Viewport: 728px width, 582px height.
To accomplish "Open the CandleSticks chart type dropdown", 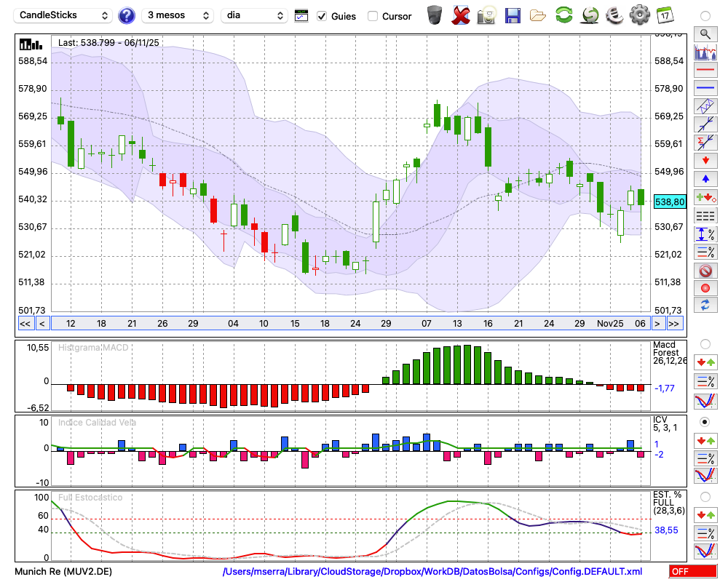I will tap(64, 15).
